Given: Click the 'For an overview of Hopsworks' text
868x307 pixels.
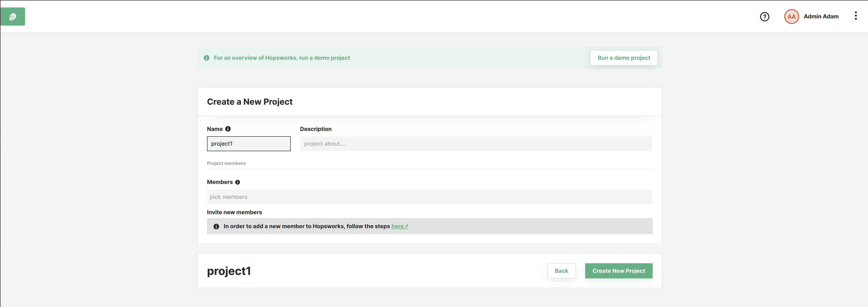Looking at the screenshot, I should point(282,58).
